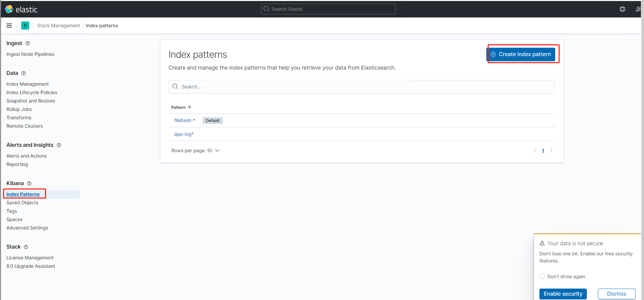Select Index Management in the sidebar

28,84
